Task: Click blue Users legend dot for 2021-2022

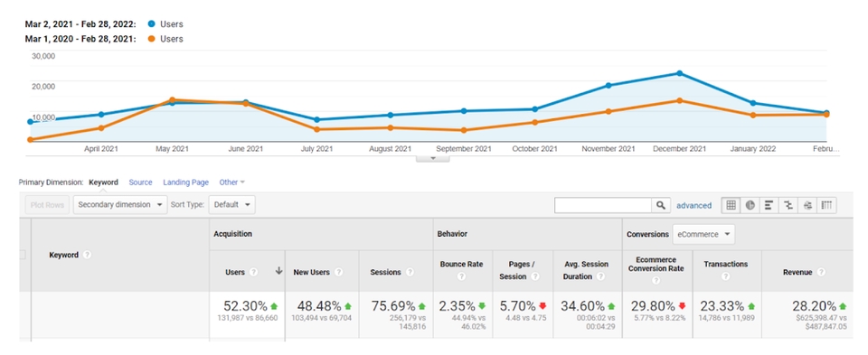Action: 151,24
